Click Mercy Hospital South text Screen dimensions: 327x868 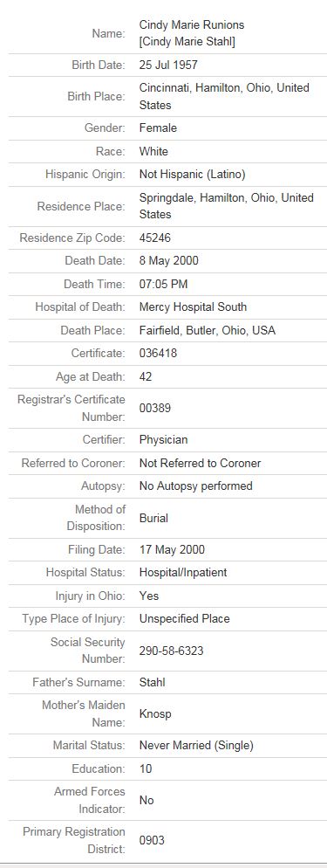194,307
